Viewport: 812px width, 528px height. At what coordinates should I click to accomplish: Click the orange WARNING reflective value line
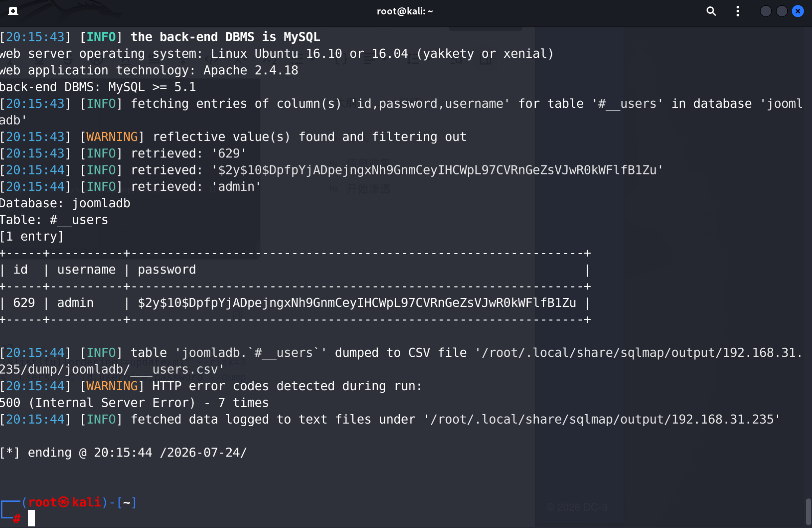(x=233, y=137)
